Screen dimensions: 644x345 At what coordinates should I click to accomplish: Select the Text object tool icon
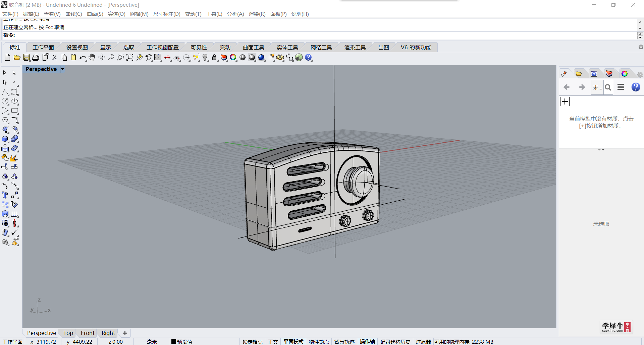click(x=5, y=195)
